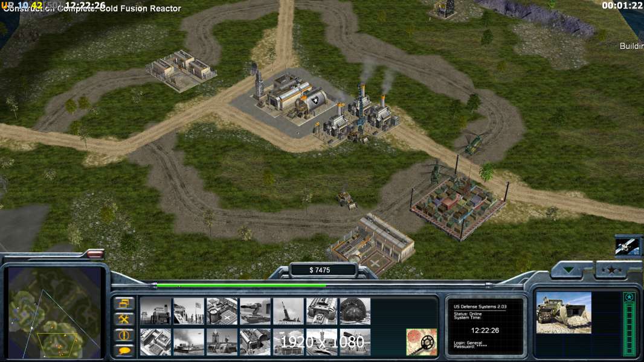Click the 'US Defense Systems 2.03' text
Screen dimensions: 644x362
[480, 306]
